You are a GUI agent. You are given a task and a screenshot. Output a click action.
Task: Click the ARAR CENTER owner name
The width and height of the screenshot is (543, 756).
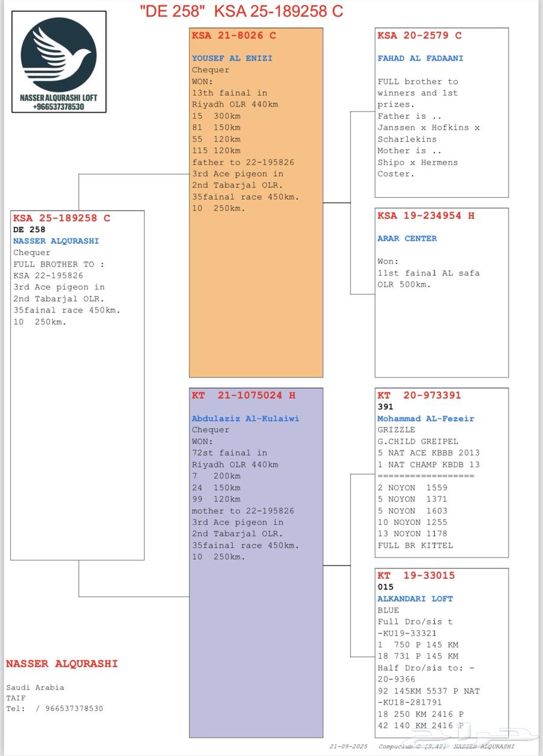coord(407,238)
